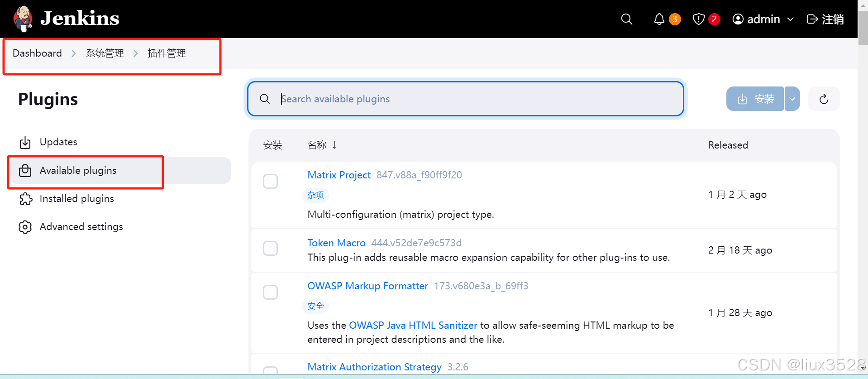
Task: Click the Released column header
Action: tap(728, 145)
